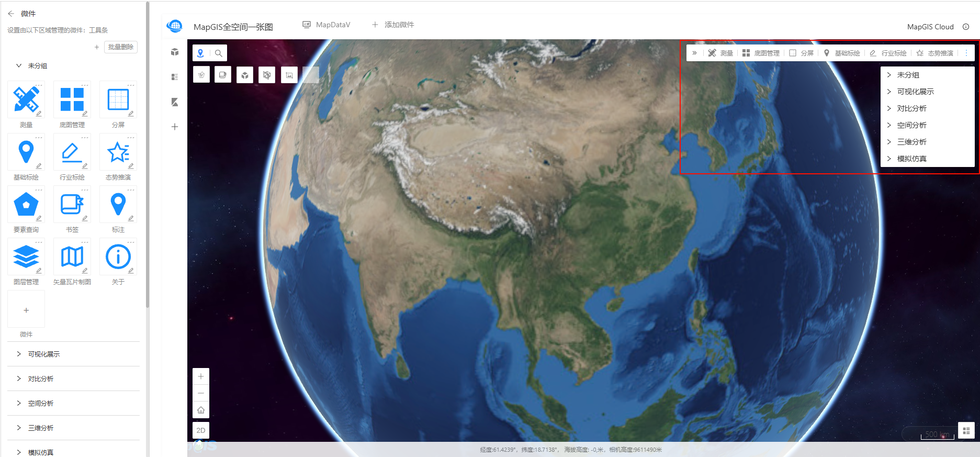
Task: Click the MapGIS Cloud link
Action: tap(930, 27)
